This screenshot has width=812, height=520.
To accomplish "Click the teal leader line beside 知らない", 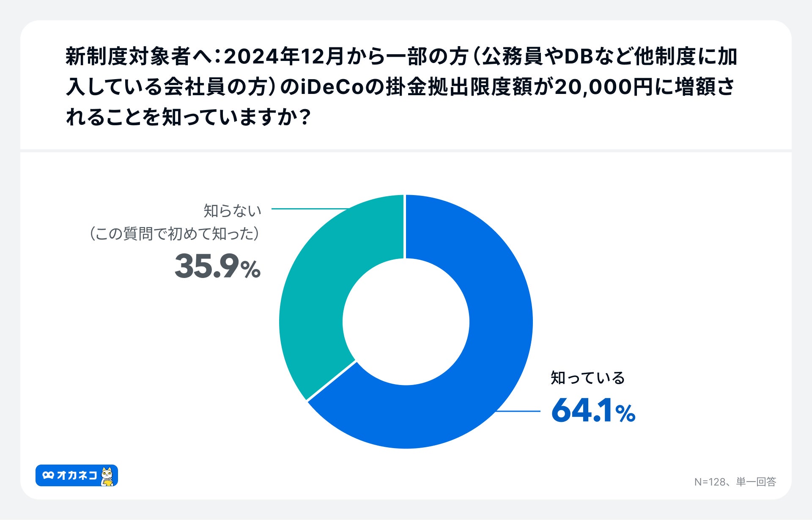I will [309, 209].
